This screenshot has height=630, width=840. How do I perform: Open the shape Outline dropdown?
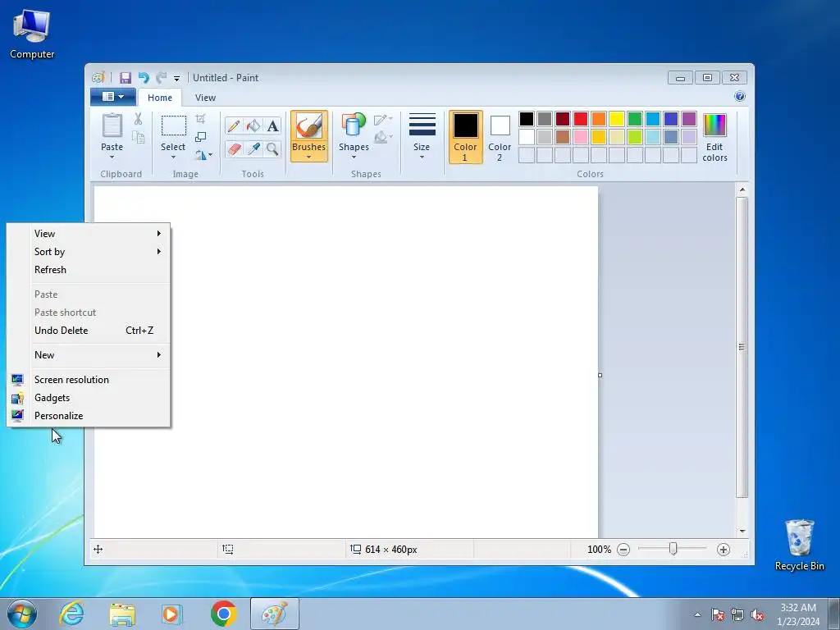pyautogui.click(x=383, y=120)
